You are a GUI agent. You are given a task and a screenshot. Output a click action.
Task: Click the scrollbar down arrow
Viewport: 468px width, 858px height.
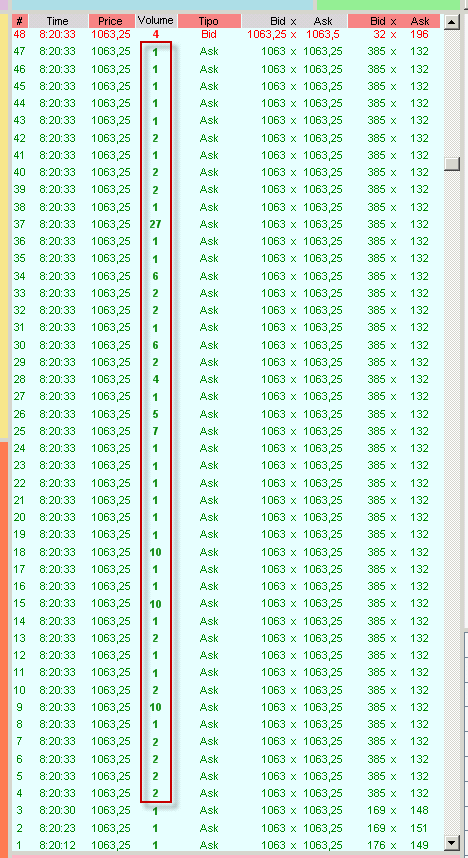tap(452, 842)
